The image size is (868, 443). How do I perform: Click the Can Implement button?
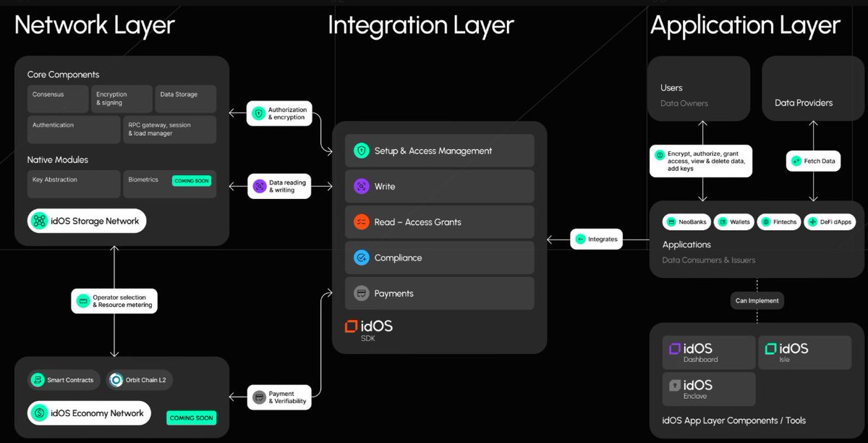(x=757, y=300)
